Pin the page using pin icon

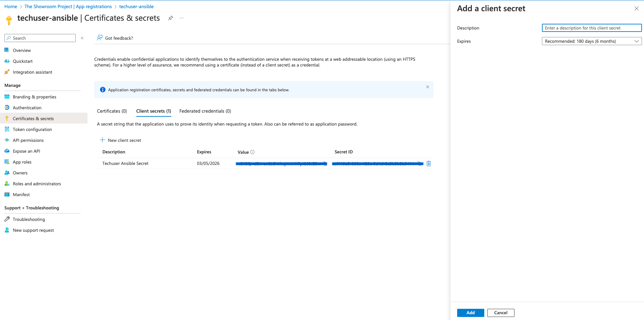171,18
